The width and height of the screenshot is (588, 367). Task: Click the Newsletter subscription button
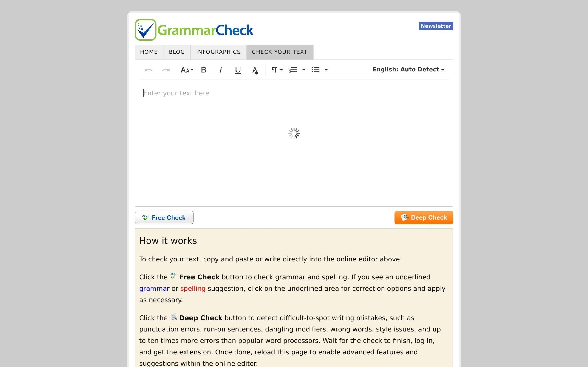(x=436, y=26)
